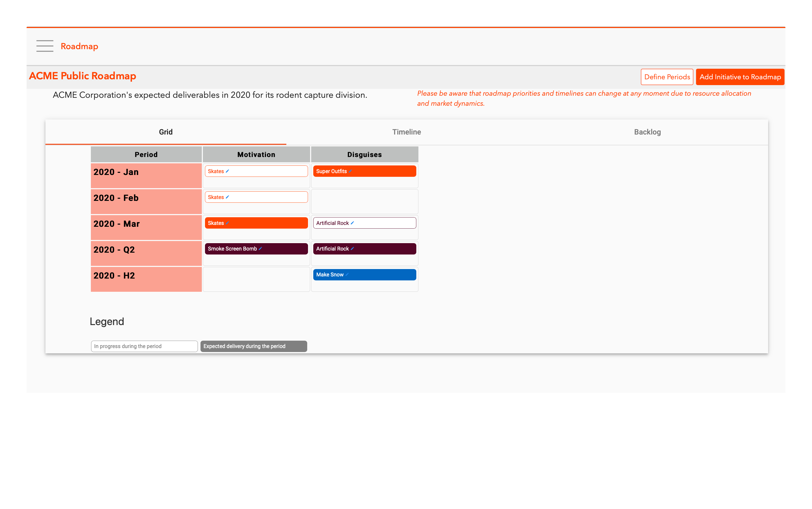Edit the Artificial Rock pencil in Q2 row

[x=352, y=249]
